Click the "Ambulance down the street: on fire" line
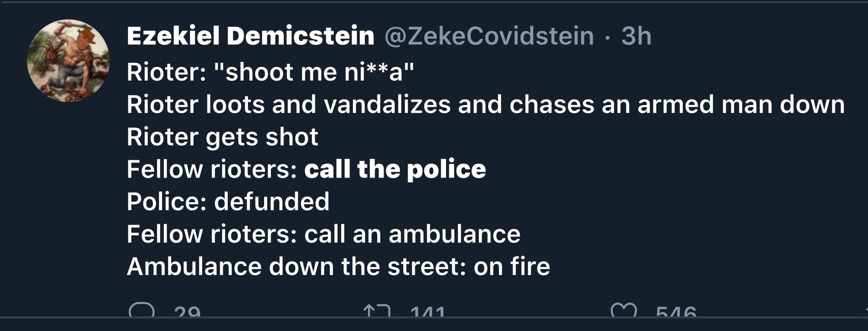Viewport: 868px width, 331px height. [x=338, y=267]
